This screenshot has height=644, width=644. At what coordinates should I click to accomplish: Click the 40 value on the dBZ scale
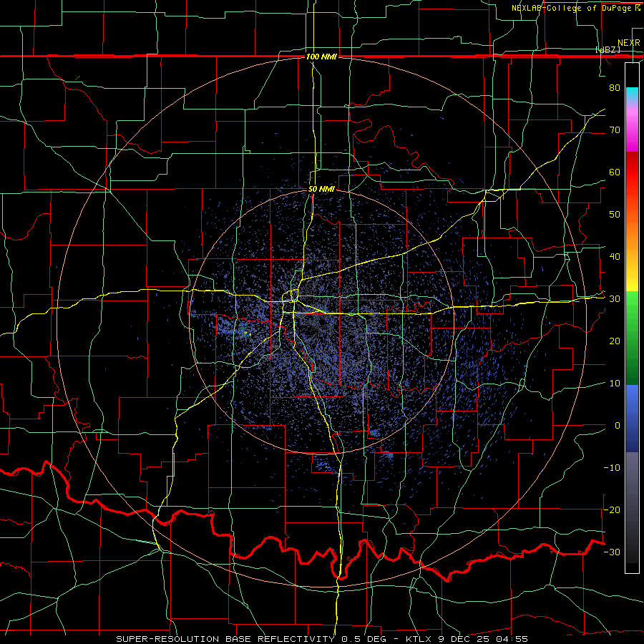pyautogui.click(x=615, y=257)
